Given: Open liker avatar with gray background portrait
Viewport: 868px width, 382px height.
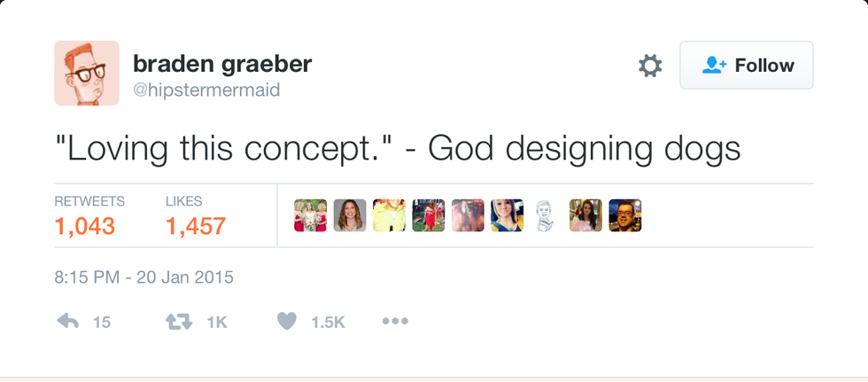Looking at the screenshot, I should pyautogui.click(x=350, y=215).
